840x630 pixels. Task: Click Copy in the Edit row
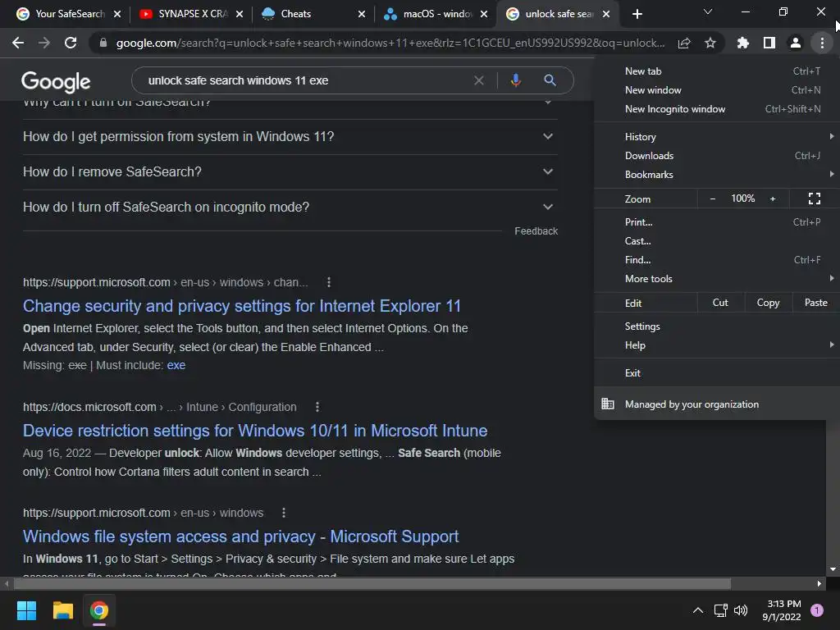[768, 303]
